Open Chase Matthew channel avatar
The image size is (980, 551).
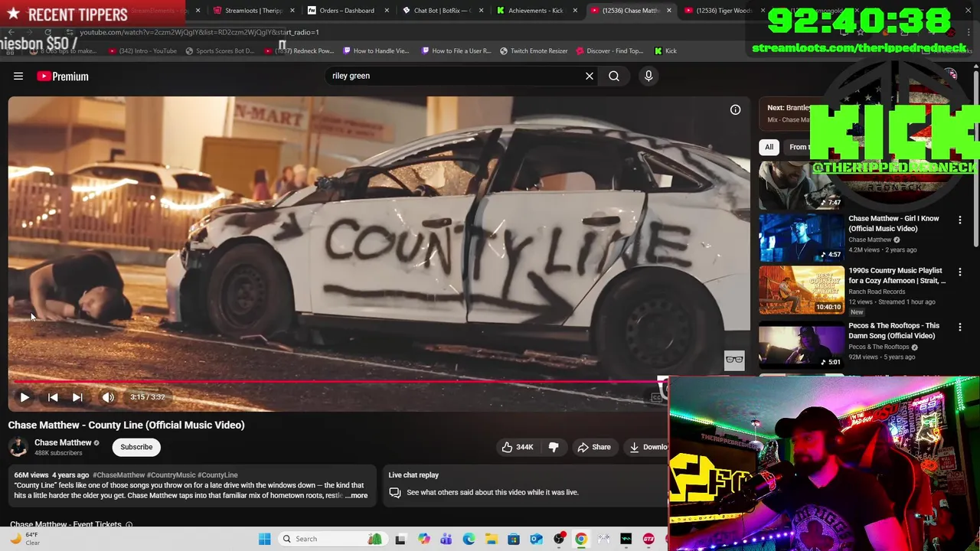[x=18, y=447]
